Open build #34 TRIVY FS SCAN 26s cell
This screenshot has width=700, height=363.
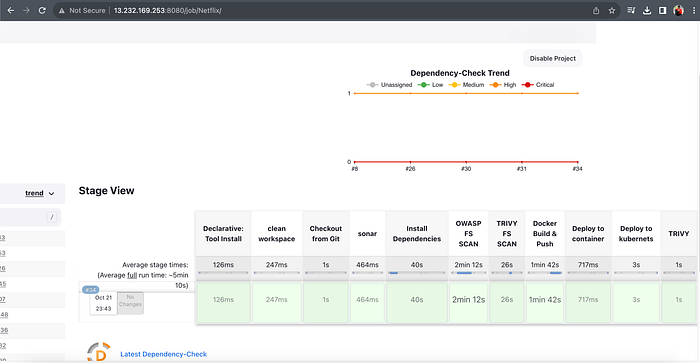[507, 302]
